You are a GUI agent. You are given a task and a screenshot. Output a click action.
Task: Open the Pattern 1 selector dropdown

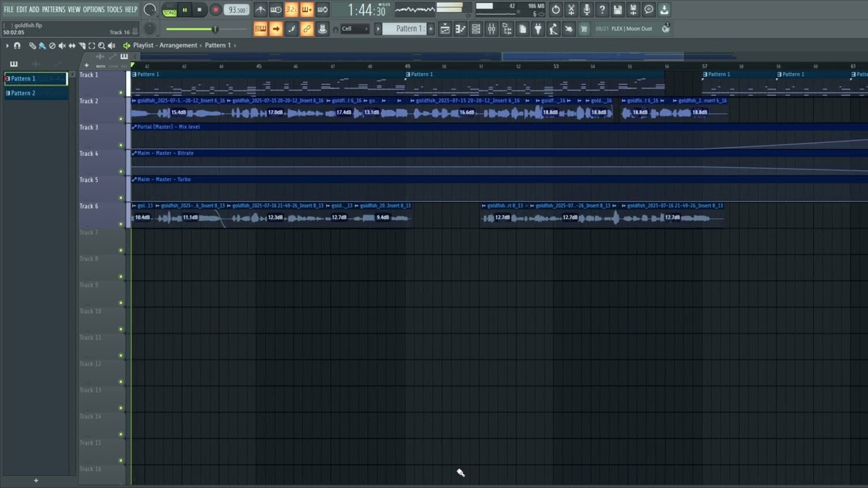tap(405, 28)
